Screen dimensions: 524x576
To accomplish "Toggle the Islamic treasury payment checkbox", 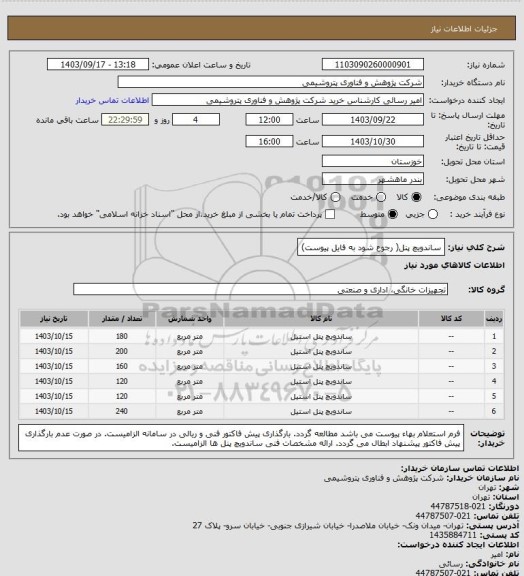I will [x=330, y=214].
